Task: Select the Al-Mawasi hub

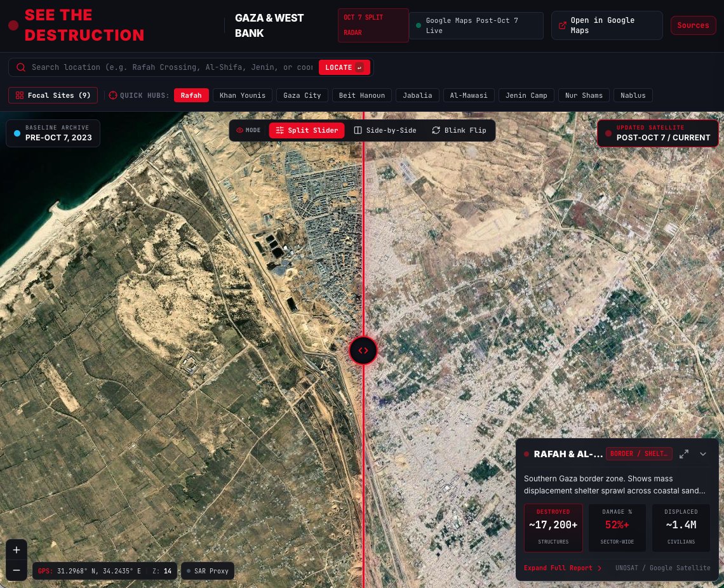Action: 469,95
